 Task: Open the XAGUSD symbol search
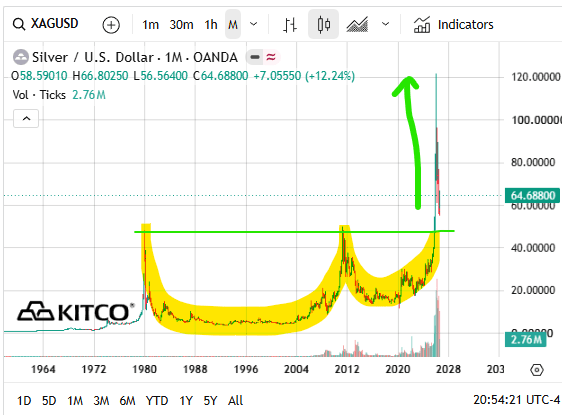(45, 24)
